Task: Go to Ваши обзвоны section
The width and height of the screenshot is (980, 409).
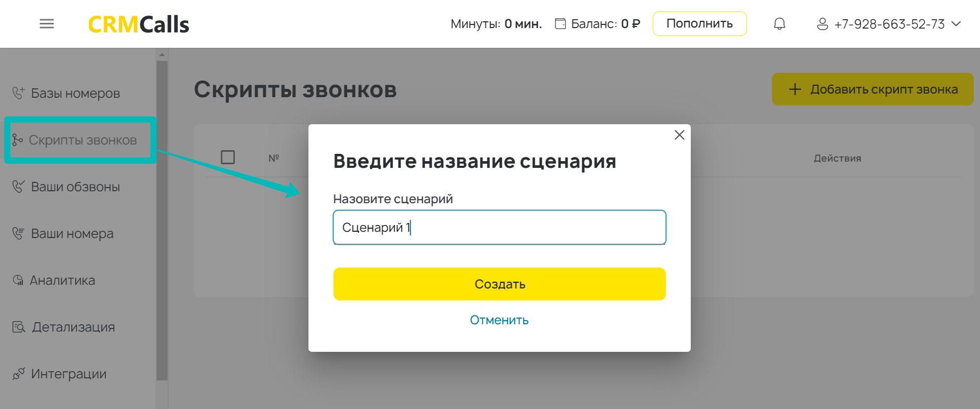Action: [75, 187]
